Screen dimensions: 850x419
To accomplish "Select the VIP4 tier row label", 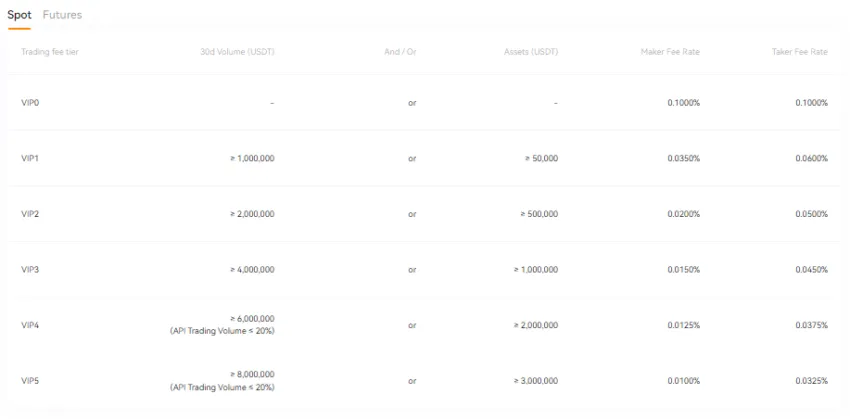I will (x=30, y=325).
